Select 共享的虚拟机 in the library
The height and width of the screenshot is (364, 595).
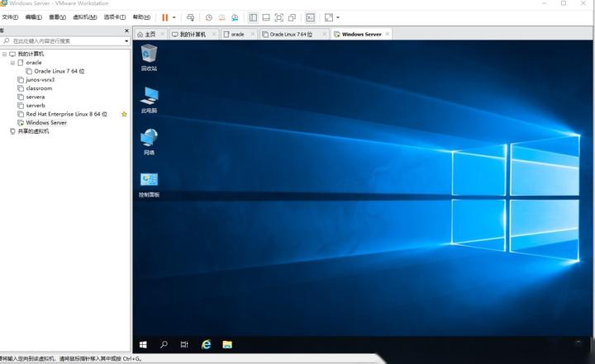[x=33, y=131]
